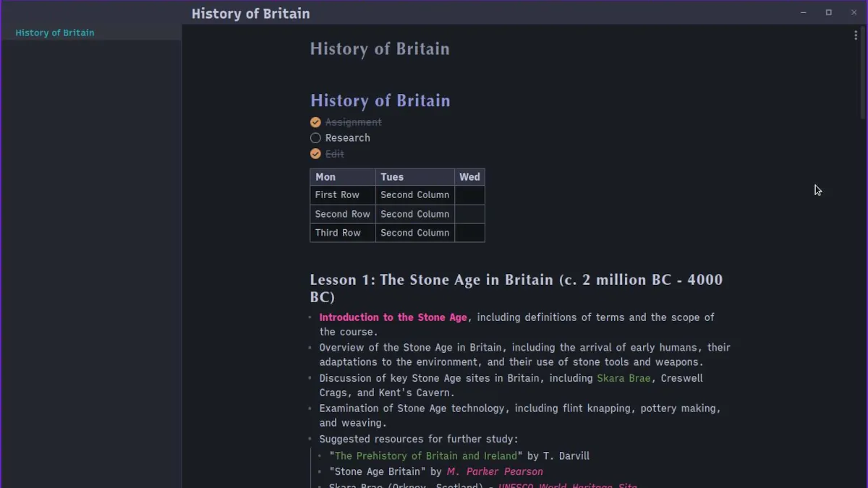Click the Third Row table cell
The width and height of the screenshot is (868, 488).
coord(343,233)
